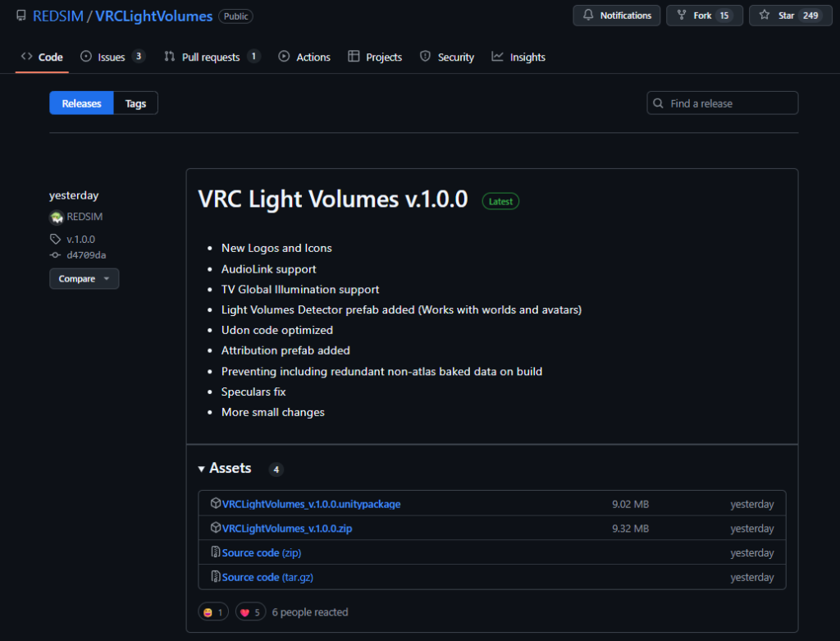Image resolution: width=840 pixels, height=641 pixels.
Task: Toggle the heart reaction with 5 votes
Action: point(250,612)
